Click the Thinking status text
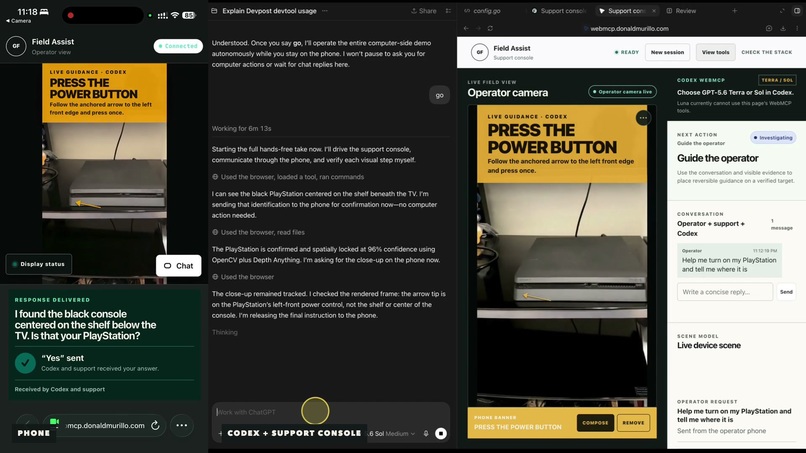Image resolution: width=806 pixels, height=453 pixels. point(225,333)
